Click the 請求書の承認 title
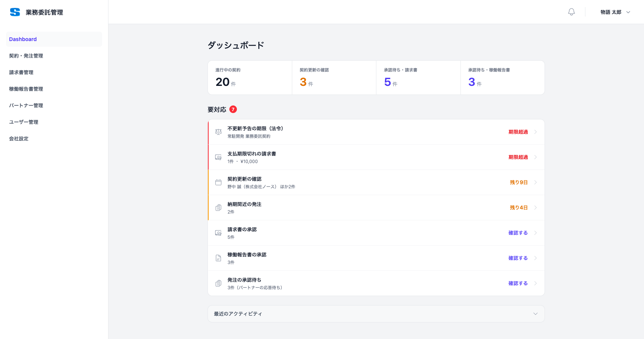Image resolution: width=644 pixels, height=339 pixels. click(x=242, y=229)
